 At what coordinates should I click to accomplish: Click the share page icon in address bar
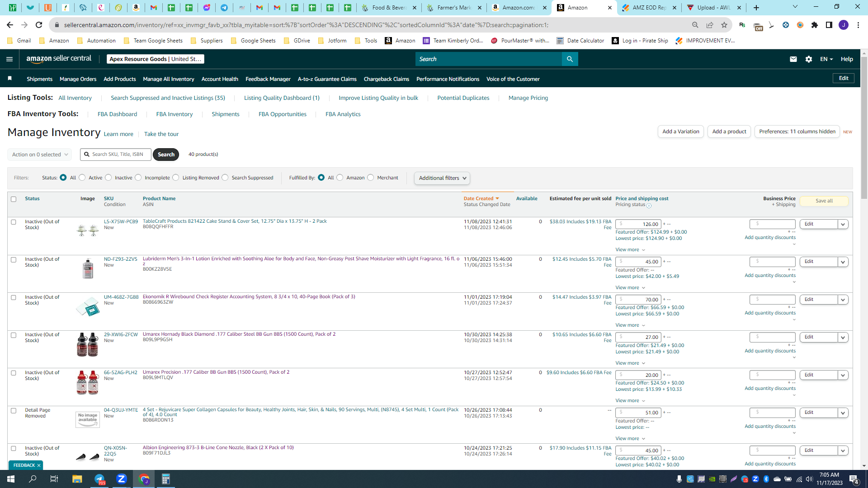click(710, 25)
